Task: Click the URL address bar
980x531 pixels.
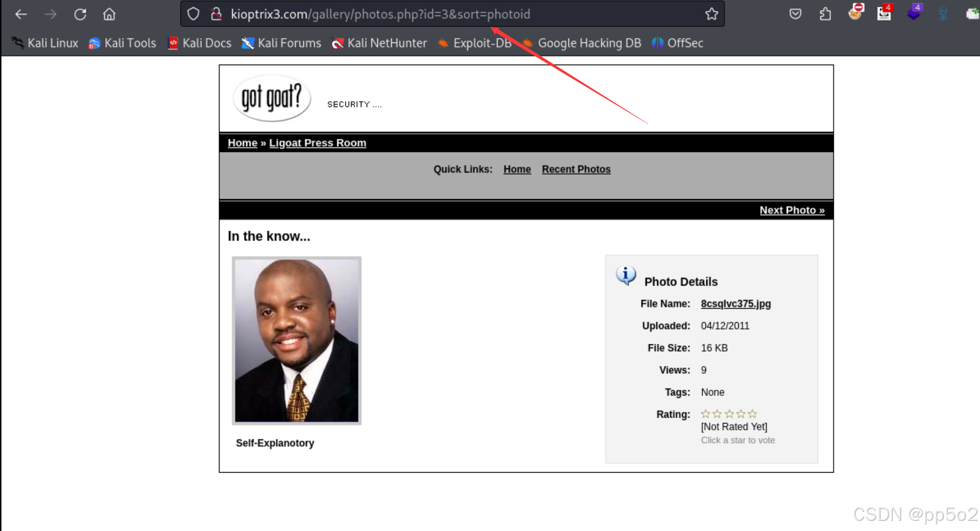Action: click(434, 14)
